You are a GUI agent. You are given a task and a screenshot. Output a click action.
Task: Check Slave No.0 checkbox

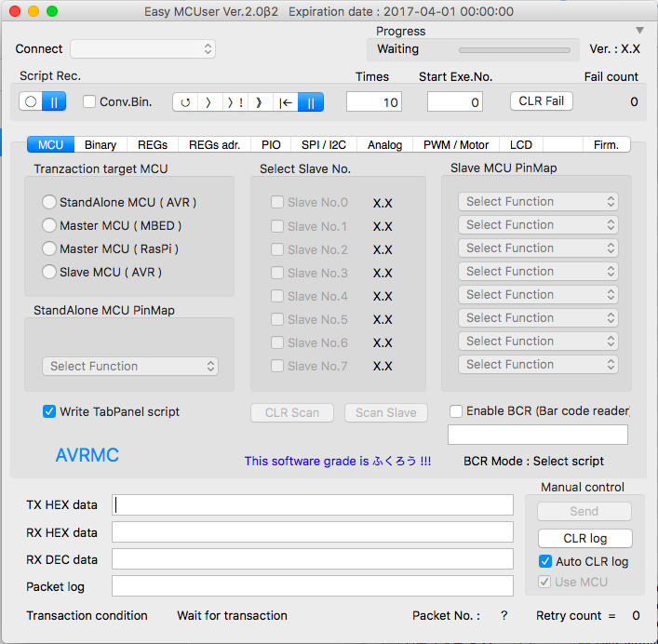coord(277,202)
